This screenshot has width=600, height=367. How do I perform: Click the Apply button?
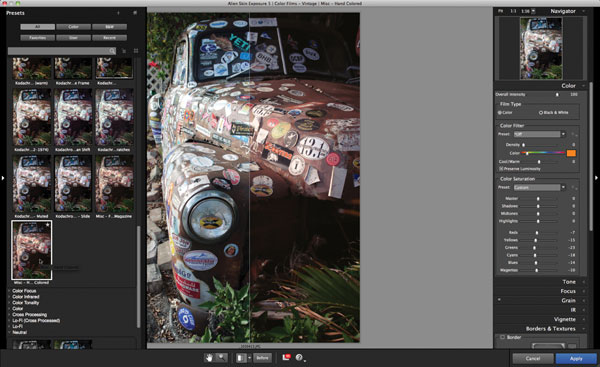[576, 359]
